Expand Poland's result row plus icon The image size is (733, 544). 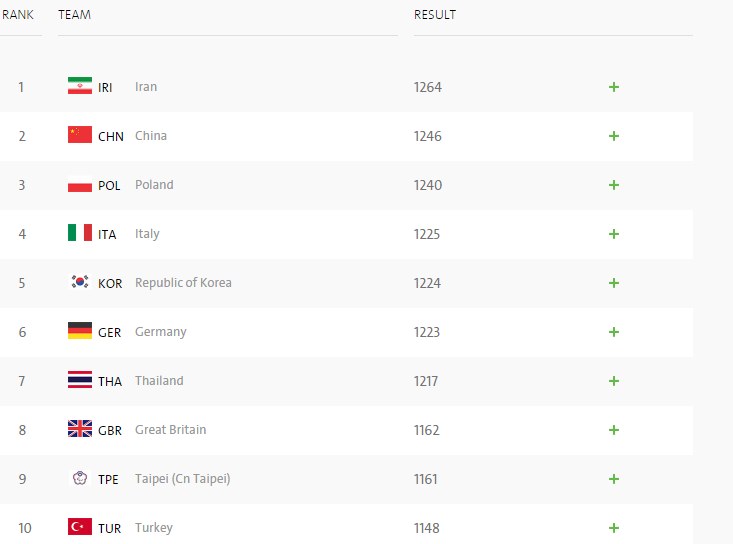614,185
